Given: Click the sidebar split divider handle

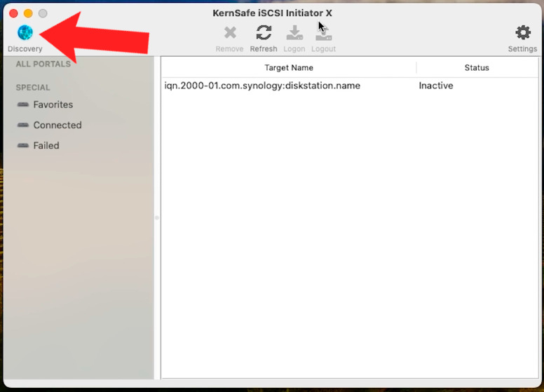Looking at the screenshot, I should pos(157,218).
